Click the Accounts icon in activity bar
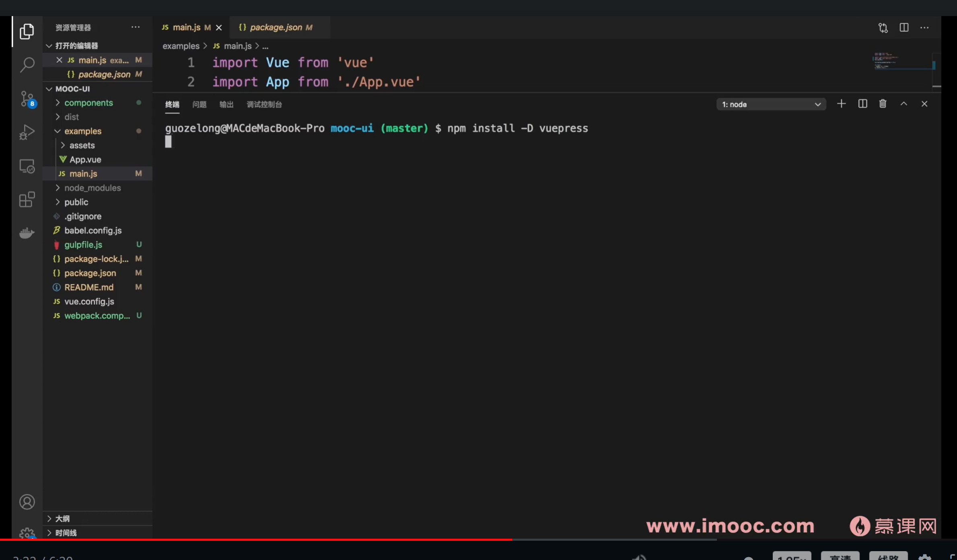 [x=27, y=502]
